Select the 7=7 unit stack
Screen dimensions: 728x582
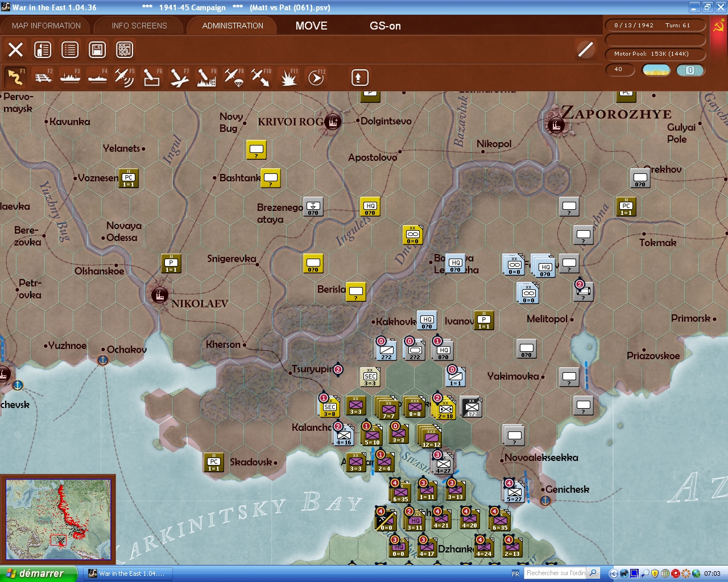387,408
